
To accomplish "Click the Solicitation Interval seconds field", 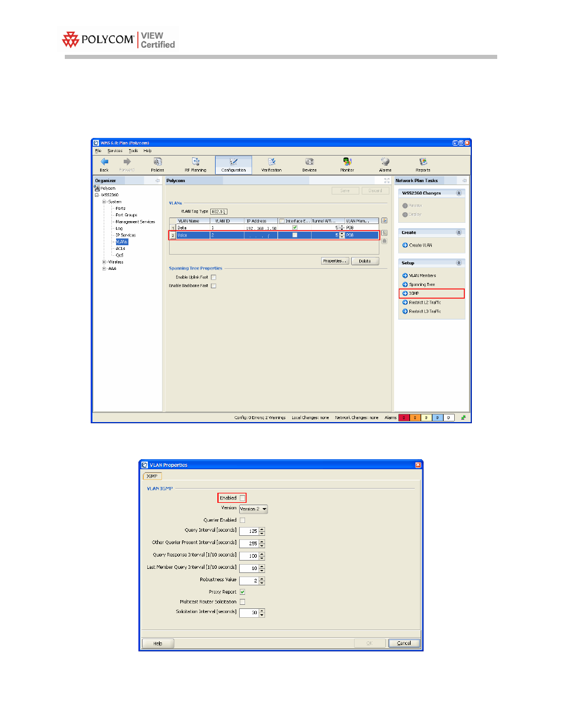I will tap(249, 613).
